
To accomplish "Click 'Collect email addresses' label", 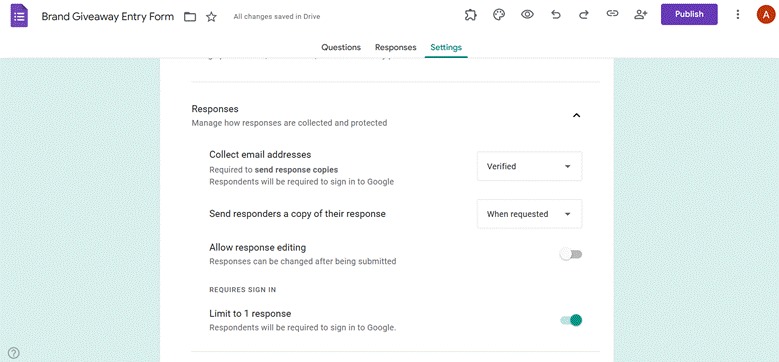I will click(x=260, y=154).
